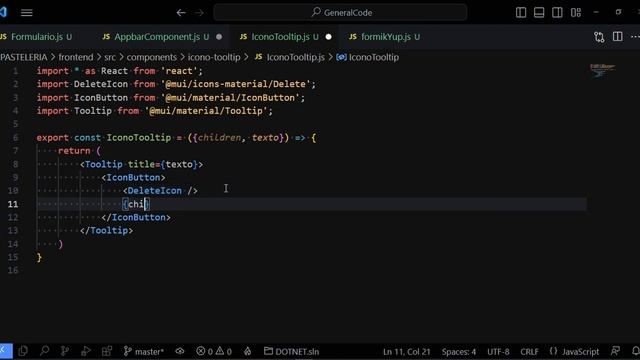640x360 pixels.
Task: Click the master* git branch indicator
Action: 143,351
